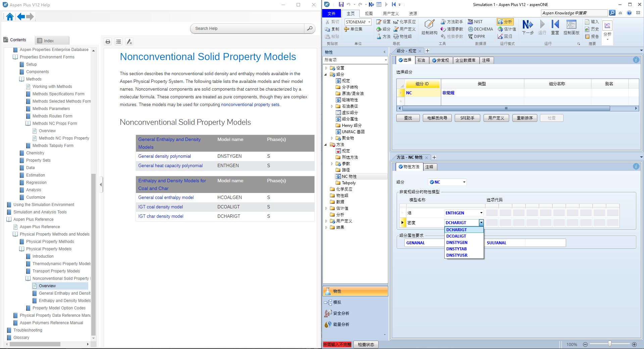Viewport: 644px width, 349px height.
Task: Click the 查找 find button
Action: click(x=408, y=118)
